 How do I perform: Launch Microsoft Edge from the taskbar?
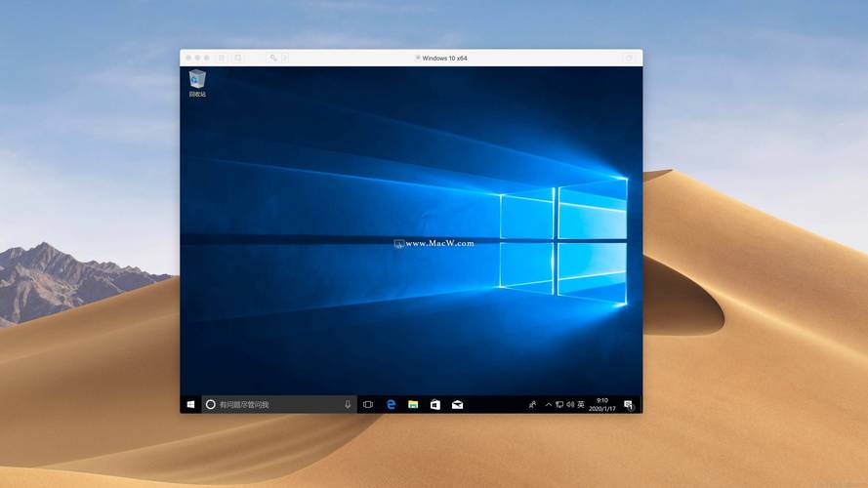tap(391, 404)
